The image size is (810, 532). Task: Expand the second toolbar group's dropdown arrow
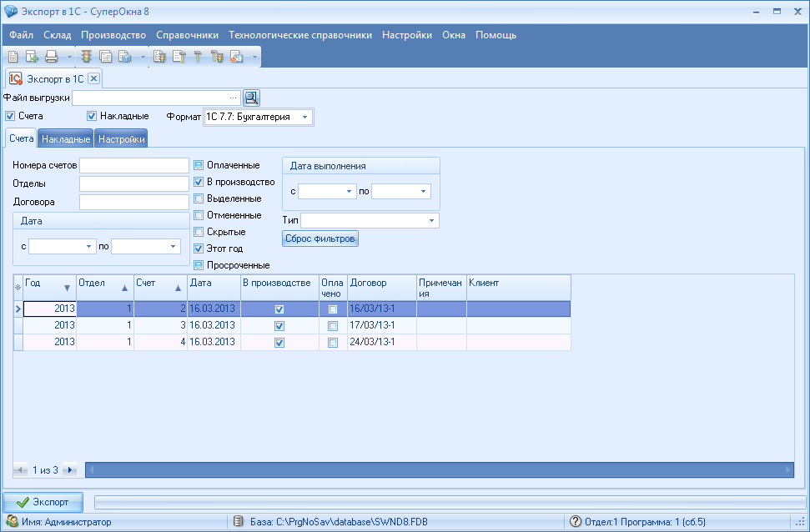pos(143,57)
